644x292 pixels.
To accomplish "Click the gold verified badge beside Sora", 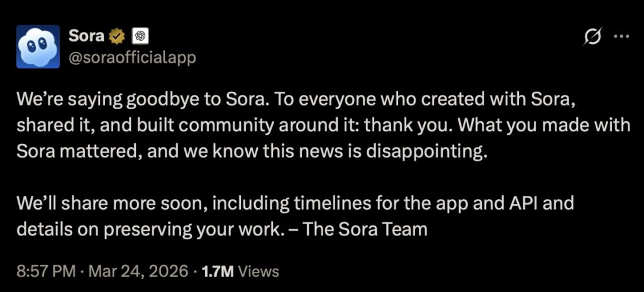I will pos(117,36).
